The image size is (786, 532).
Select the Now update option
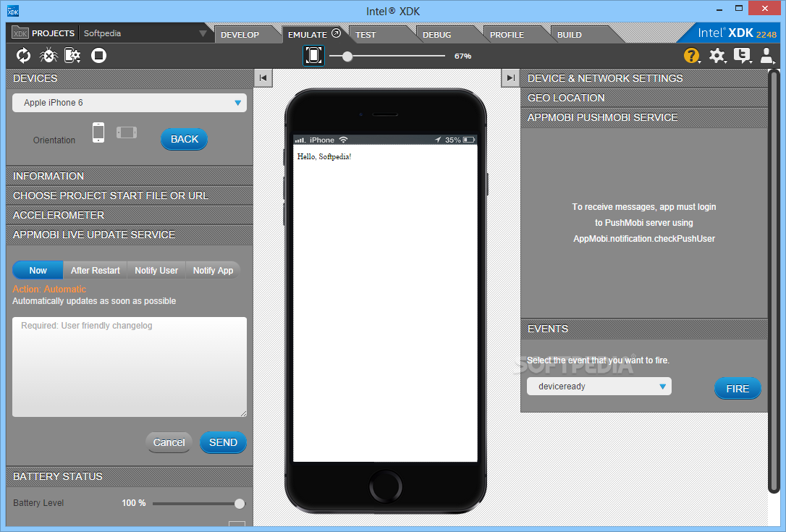[38, 270]
